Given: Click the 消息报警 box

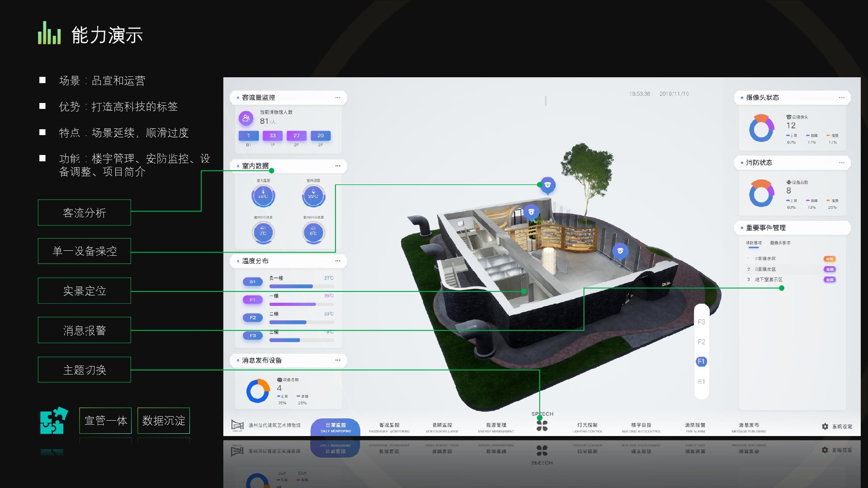Looking at the screenshot, I should (x=85, y=330).
